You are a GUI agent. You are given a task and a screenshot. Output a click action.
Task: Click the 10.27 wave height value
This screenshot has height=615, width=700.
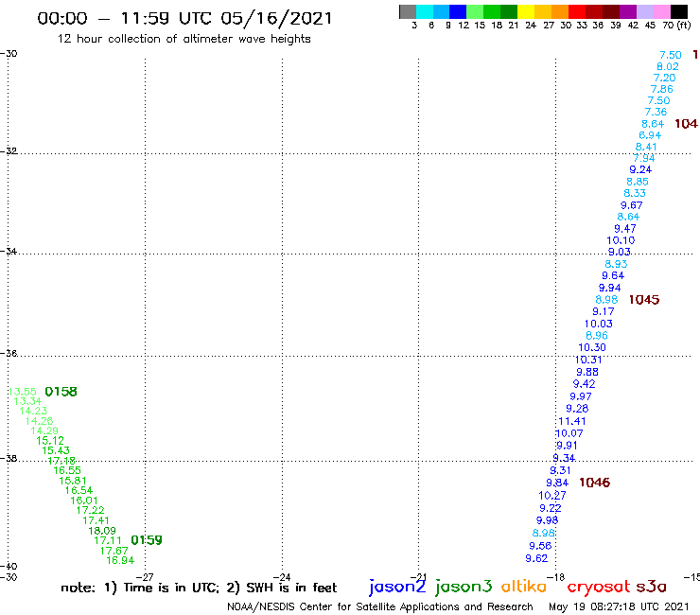[x=552, y=495]
